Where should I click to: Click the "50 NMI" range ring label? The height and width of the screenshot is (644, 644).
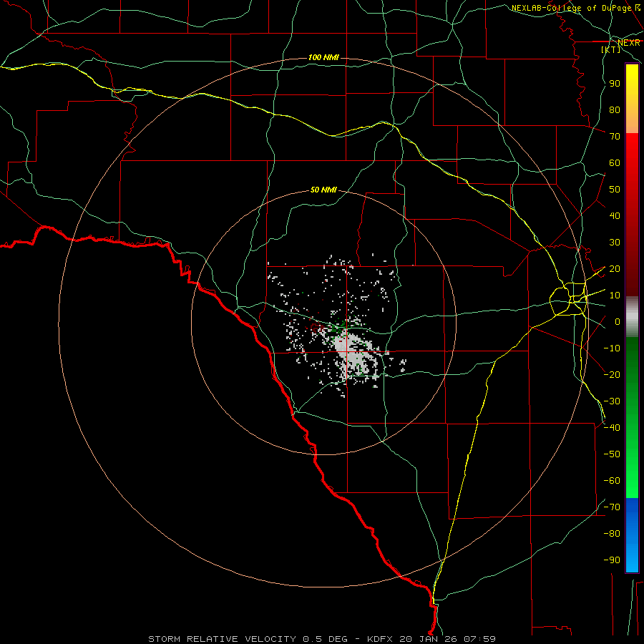[323, 190]
